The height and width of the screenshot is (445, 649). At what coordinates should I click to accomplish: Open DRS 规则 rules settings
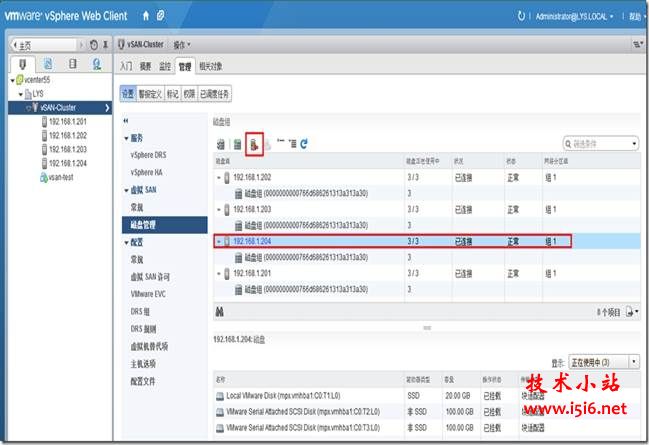coord(143,329)
